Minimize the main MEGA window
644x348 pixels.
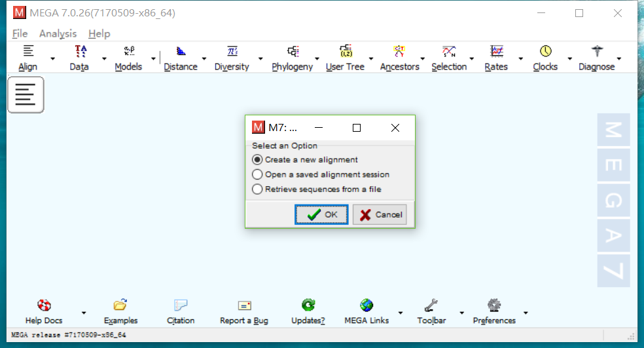pos(541,13)
